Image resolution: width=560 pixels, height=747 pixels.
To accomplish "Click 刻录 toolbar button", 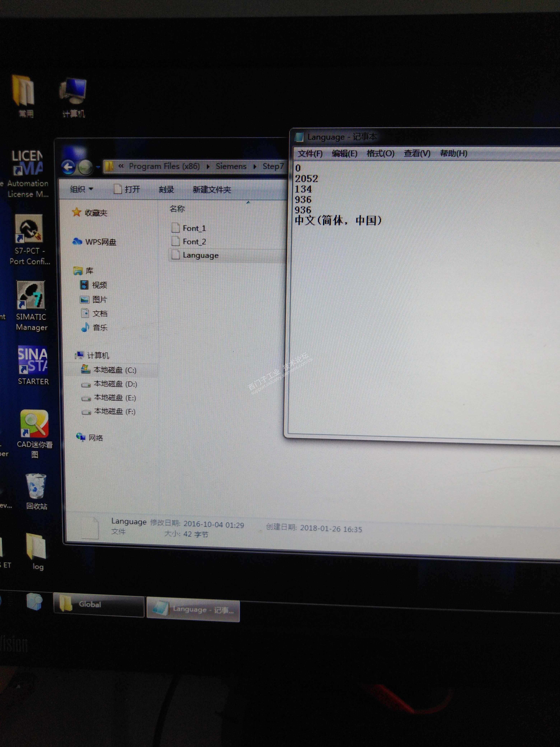I will coord(166,190).
